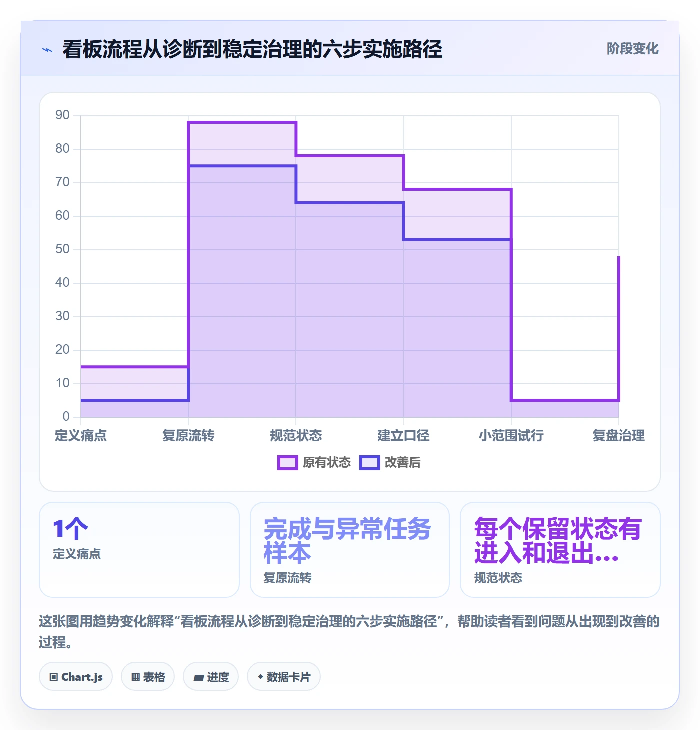
Task: Open the 1个 定义痛点 data card
Action: 139,550
